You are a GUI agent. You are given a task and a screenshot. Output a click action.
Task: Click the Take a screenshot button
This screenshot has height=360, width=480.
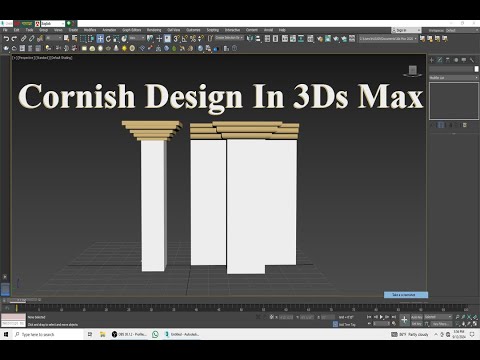coord(406,295)
